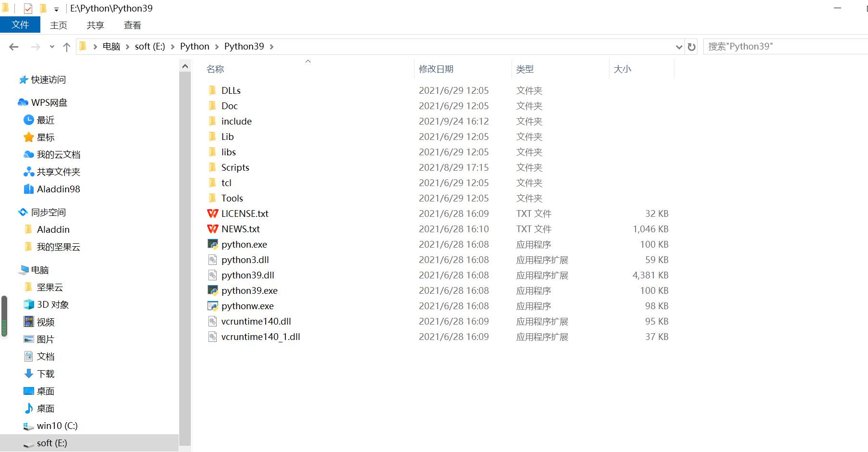The height and width of the screenshot is (452, 868).
Task: Expand chevron after 电脑 in address bar
Action: [127, 47]
